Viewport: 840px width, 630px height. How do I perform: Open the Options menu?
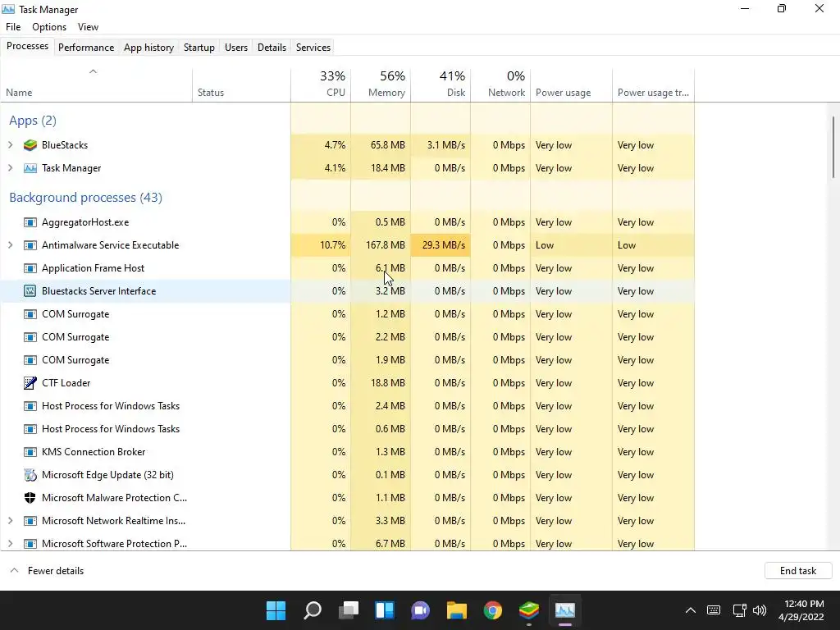click(x=49, y=27)
